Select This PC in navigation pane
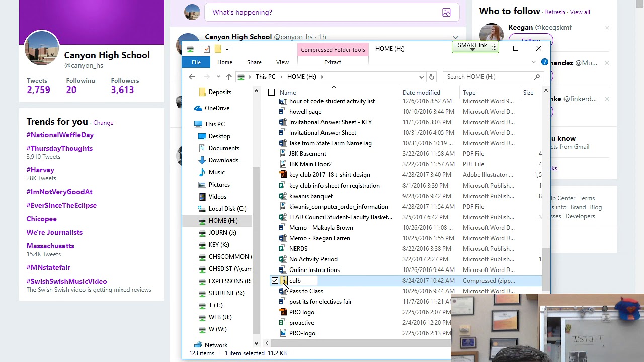The image size is (644, 362). coord(214,124)
